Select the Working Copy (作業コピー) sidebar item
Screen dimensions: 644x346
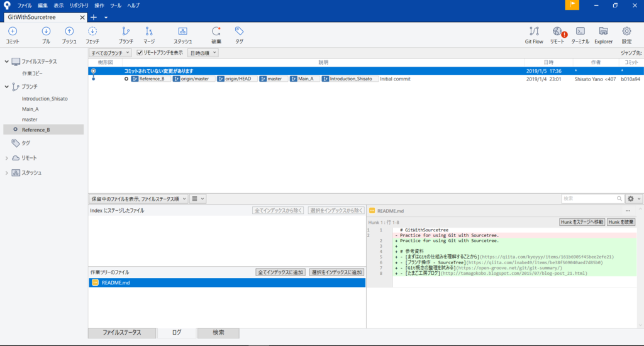[x=33, y=73]
